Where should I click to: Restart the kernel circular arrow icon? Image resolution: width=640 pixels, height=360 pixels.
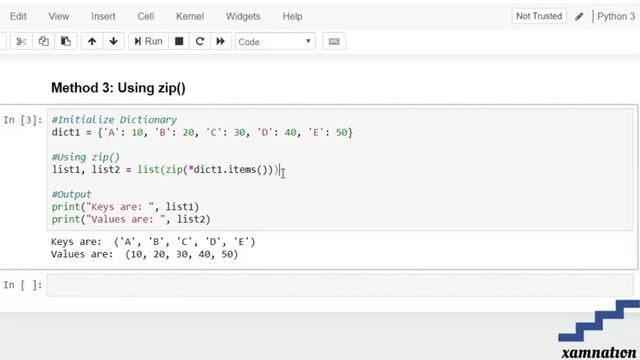tap(200, 41)
